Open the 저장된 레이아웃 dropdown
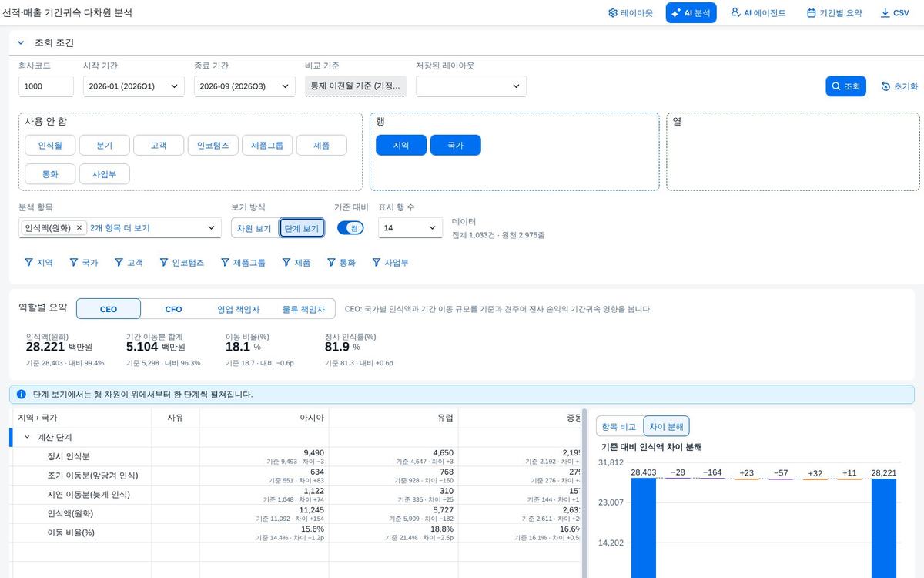The height and width of the screenshot is (578, 924). [471, 86]
